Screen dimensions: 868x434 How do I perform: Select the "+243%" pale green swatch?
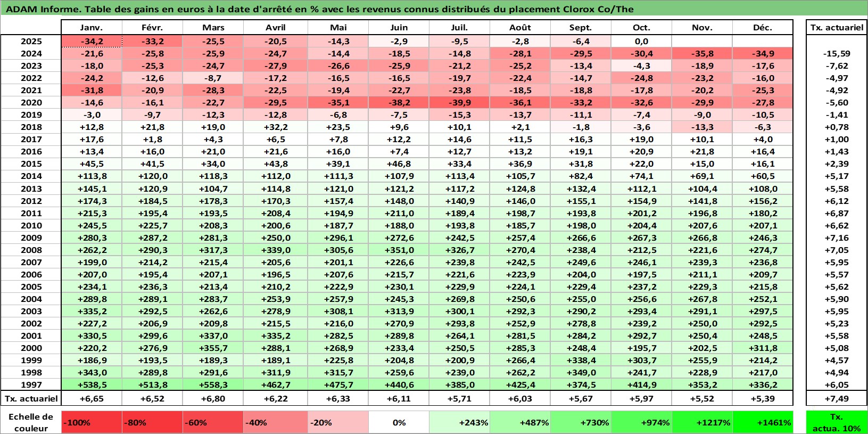point(459,422)
